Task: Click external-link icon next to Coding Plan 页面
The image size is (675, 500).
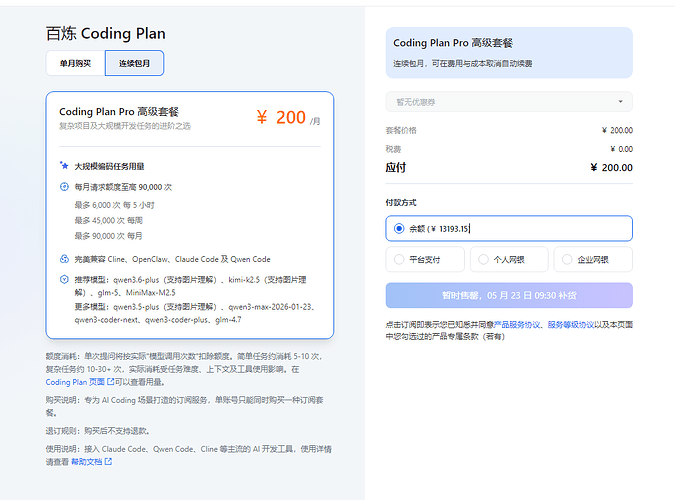Action: (111, 382)
